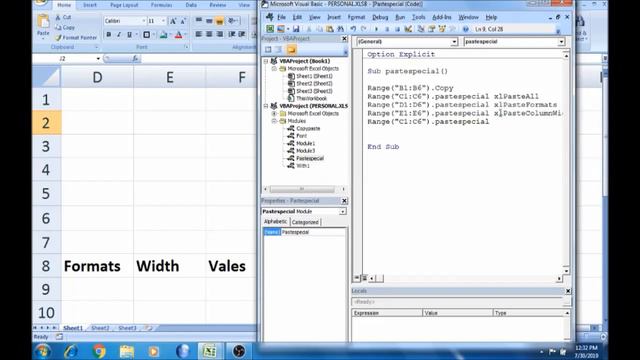Click the Undo icon in VBA toolbar
640x360 pixels.
coord(353,29)
